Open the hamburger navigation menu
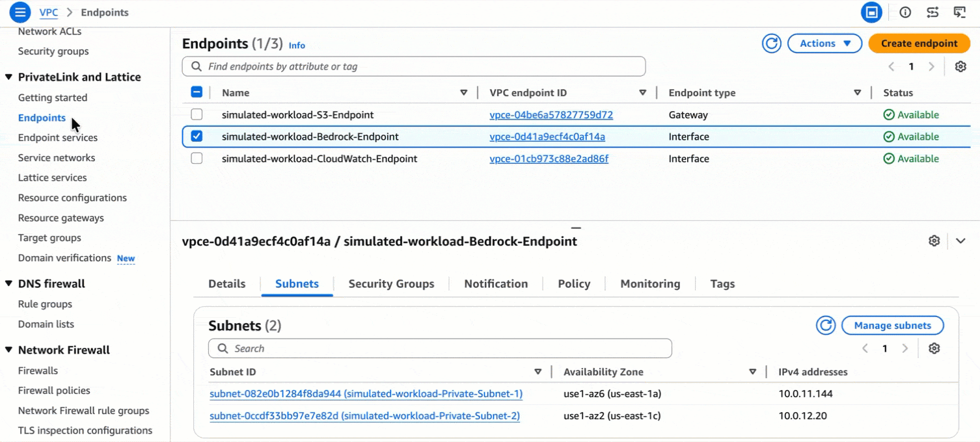 [20, 12]
